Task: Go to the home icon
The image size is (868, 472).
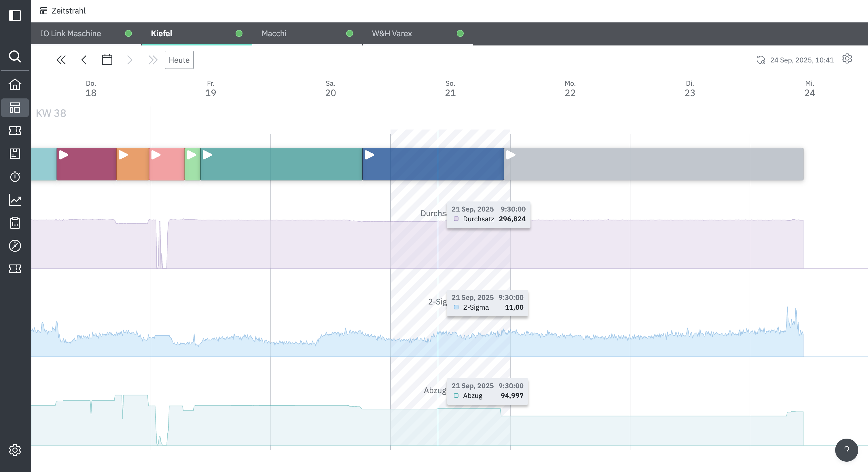Action: [15, 84]
